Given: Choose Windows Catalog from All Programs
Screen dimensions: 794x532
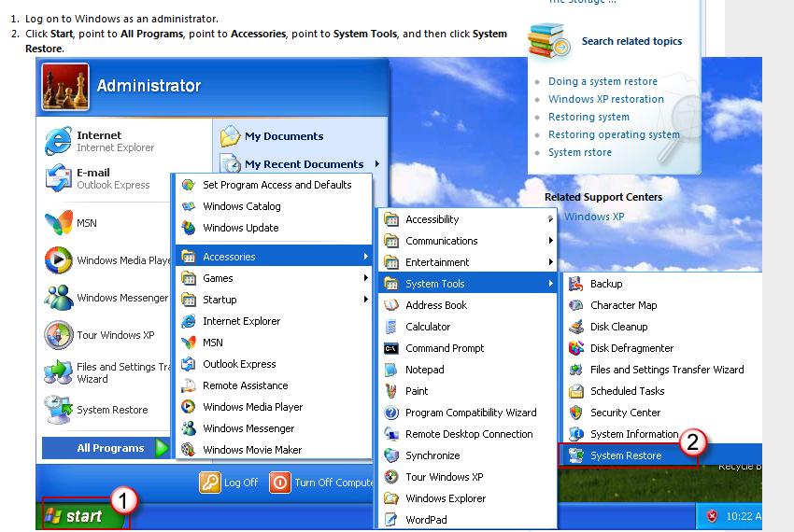Looking at the screenshot, I should click(274, 206).
